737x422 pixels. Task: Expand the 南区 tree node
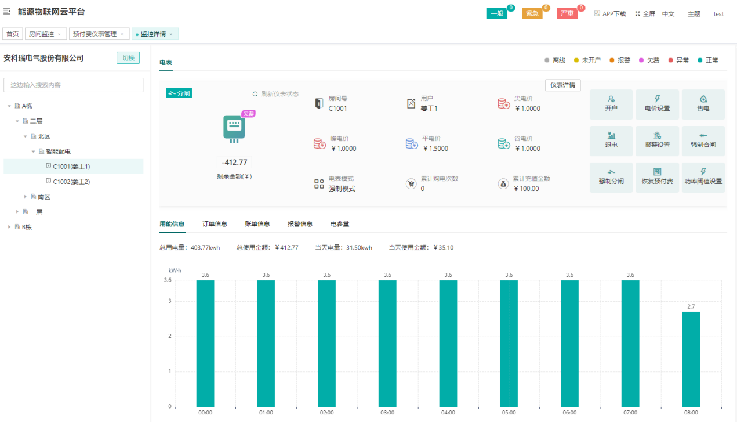pyautogui.click(x=26, y=197)
